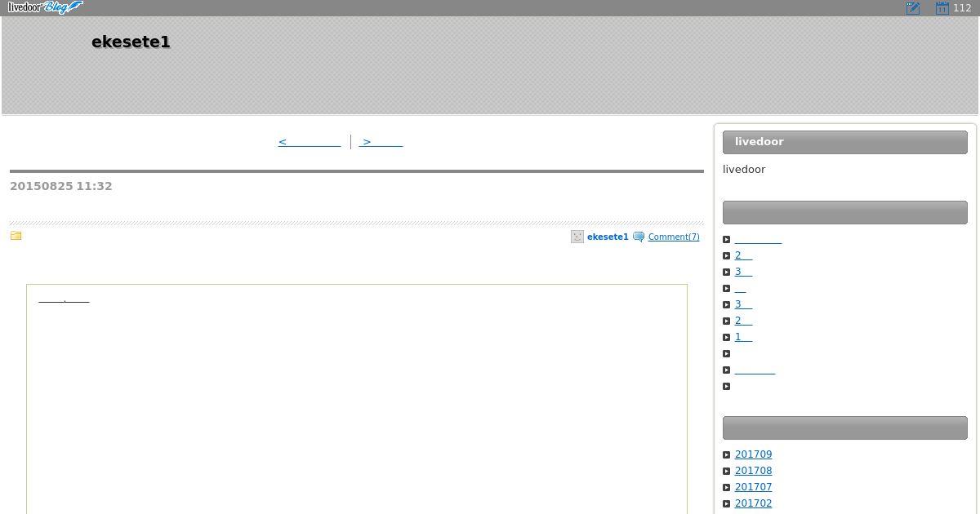The width and height of the screenshot is (980, 514).
Task: Open the 201708 archive link
Action: click(x=753, y=471)
